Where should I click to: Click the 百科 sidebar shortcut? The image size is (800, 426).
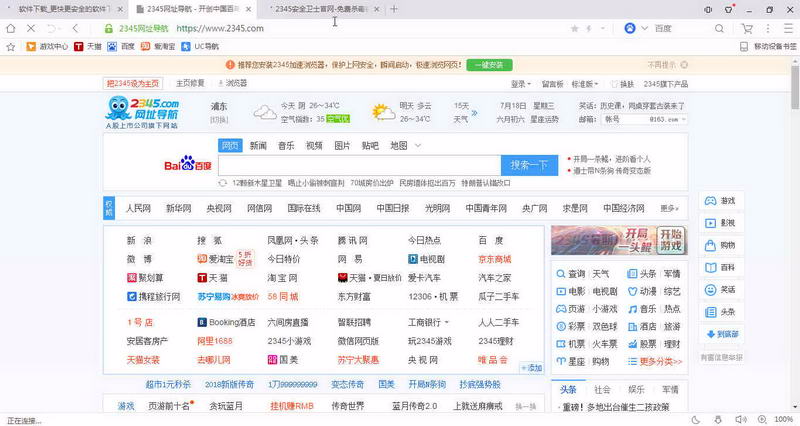(720, 267)
